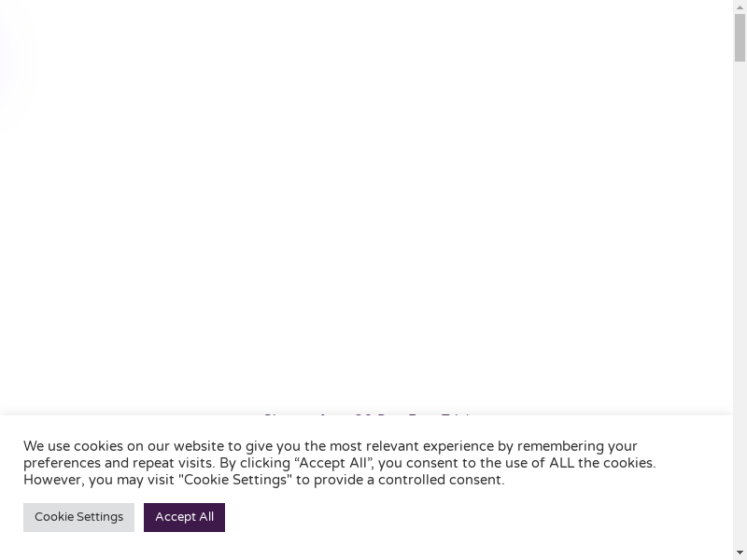Select the grey scrollbar handle on the right

[740, 37]
